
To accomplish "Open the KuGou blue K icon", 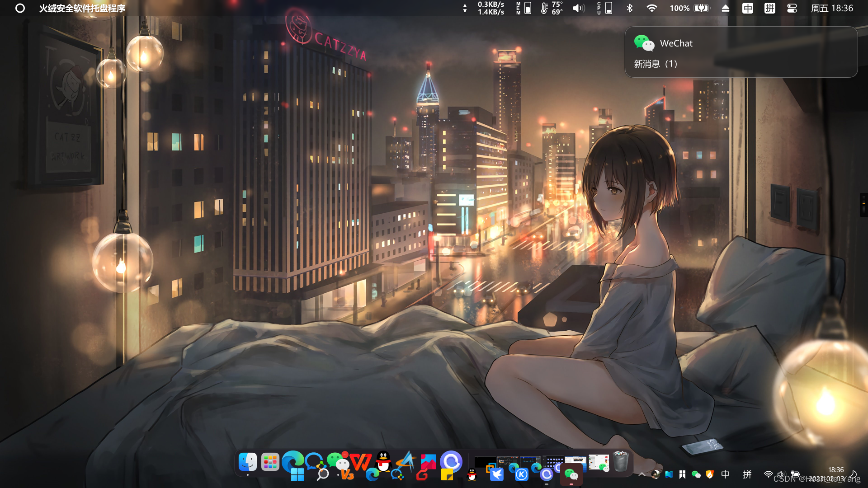I will click(521, 475).
